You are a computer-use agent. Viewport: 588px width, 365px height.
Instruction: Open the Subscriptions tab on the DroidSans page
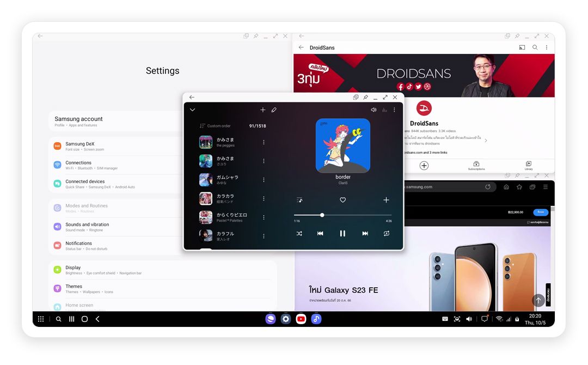[476, 166]
